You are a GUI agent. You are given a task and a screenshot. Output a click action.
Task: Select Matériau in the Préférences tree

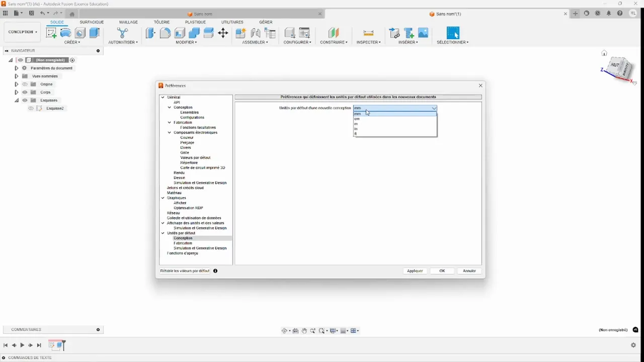174,193
